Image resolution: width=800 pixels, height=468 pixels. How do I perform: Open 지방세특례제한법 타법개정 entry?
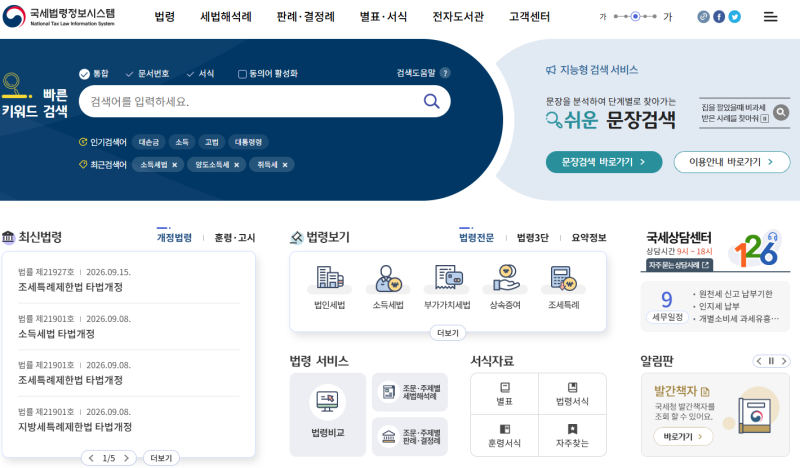click(x=75, y=427)
